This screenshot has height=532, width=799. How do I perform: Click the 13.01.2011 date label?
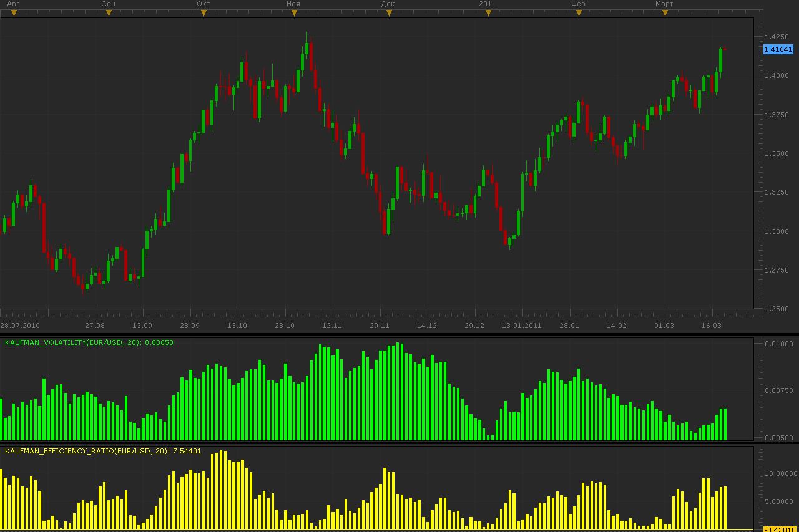522,326
